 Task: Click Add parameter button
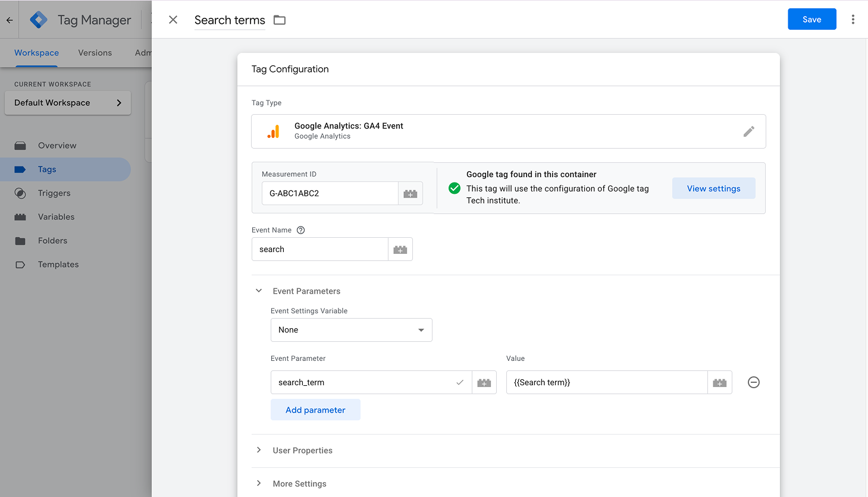pyautogui.click(x=315, y=410)
